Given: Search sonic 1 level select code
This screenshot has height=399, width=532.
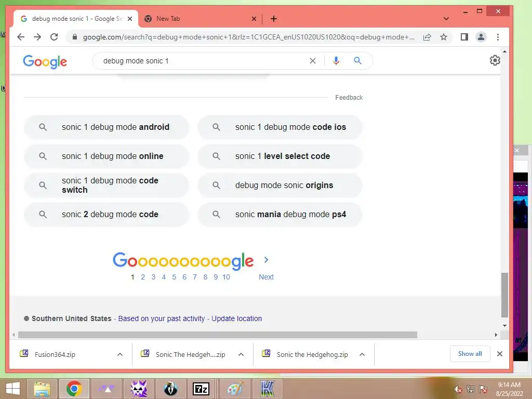Looking at the screenshot, I should click(x=280, y=156).
